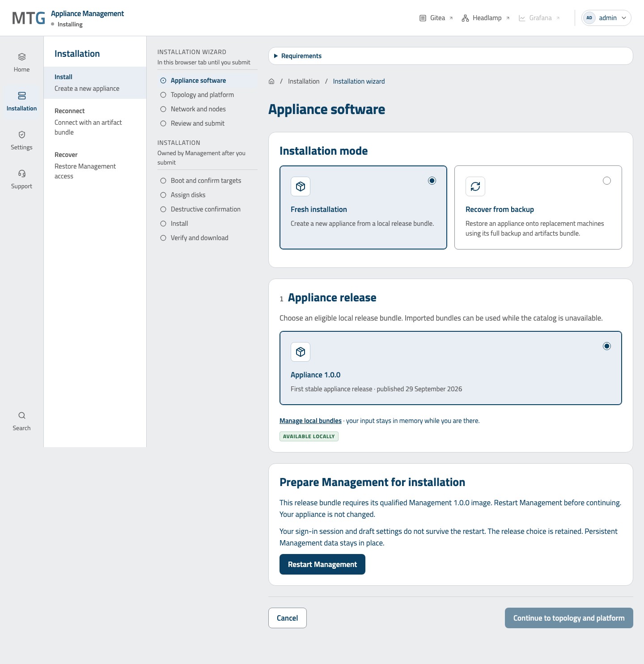This screenshot has width=644, height=664.
Task: Click the Fresh installation box icon
Action: pos(301,186)
